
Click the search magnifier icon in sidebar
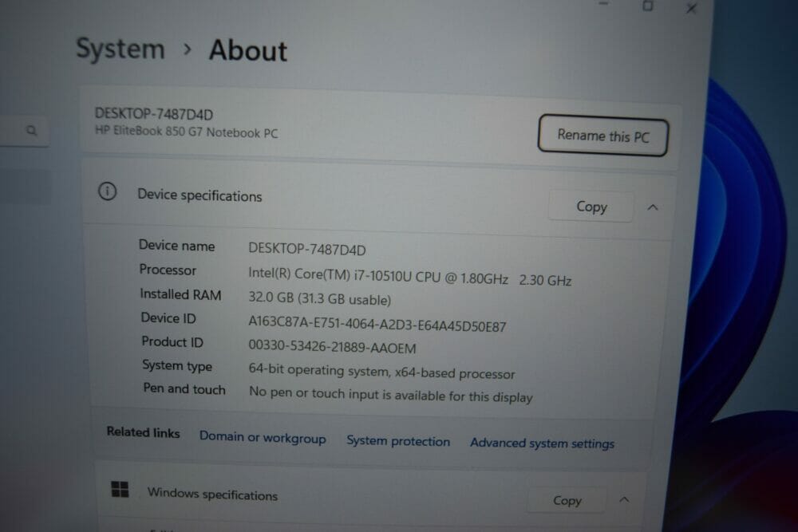32,131
